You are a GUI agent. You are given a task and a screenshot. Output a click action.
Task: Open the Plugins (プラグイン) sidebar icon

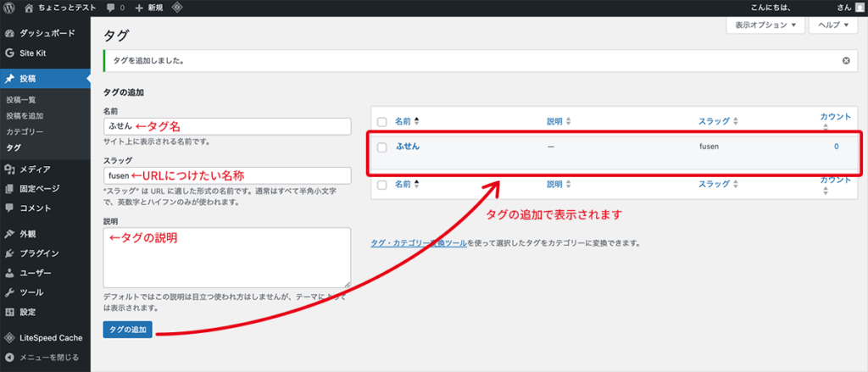pyautogui.click(x=10, y=253)
